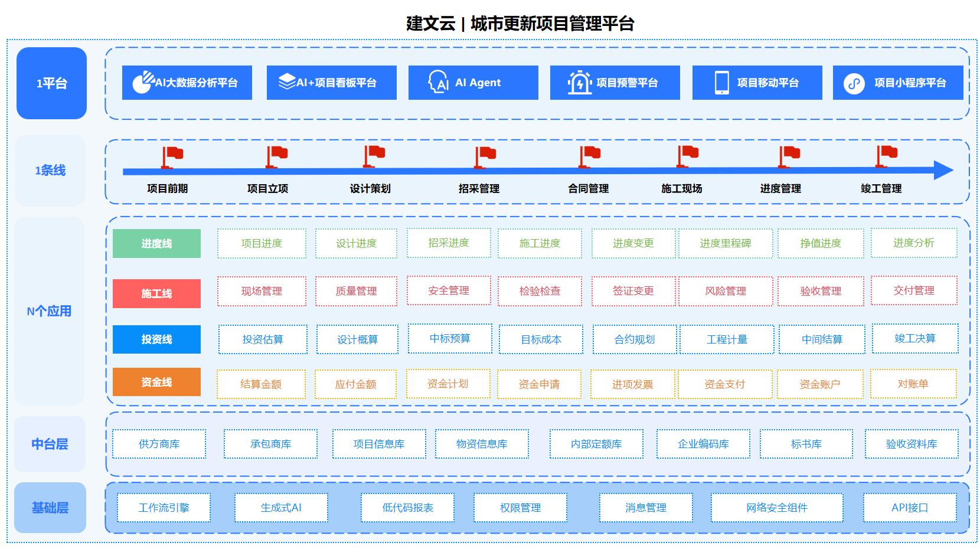Select the N个应用 side tab
The image size is (980, 549).
50,311
